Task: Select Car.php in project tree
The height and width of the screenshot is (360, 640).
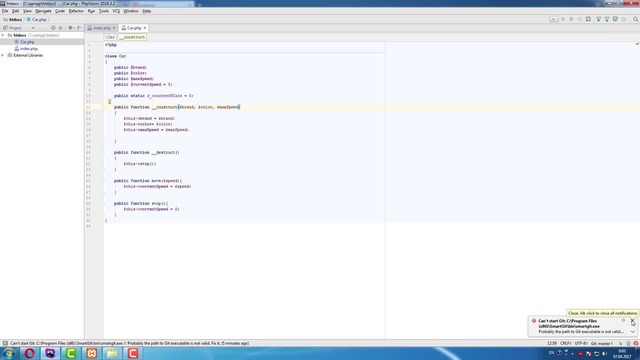Action: pyautogui.click(x=27, y=42)
